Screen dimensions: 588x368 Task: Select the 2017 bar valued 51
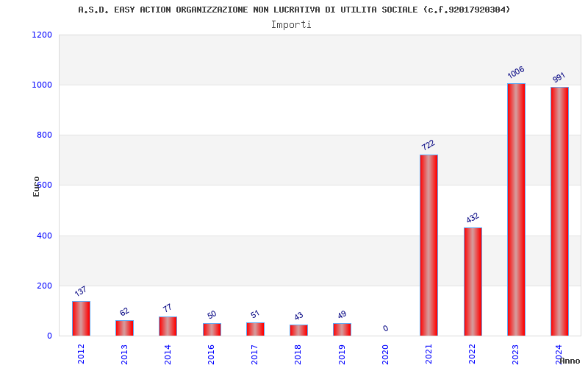[x=255, y=329]
